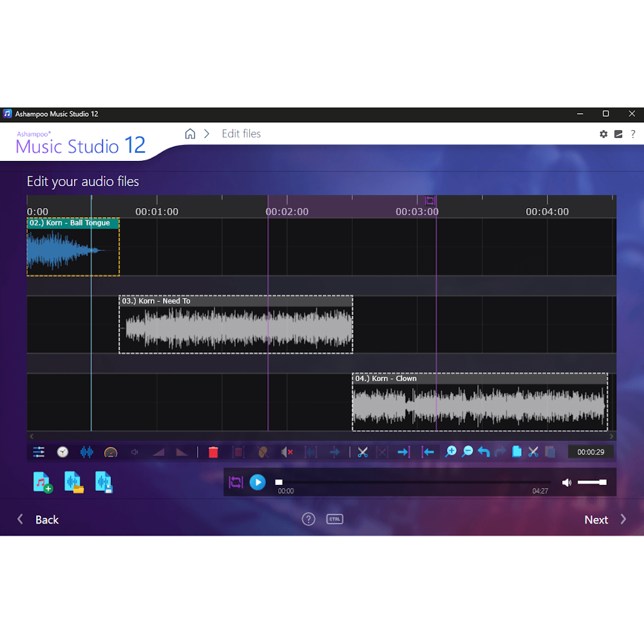Click ruler at 00:01:00 mark
This screenshot has width=644, height=644.
157,211
